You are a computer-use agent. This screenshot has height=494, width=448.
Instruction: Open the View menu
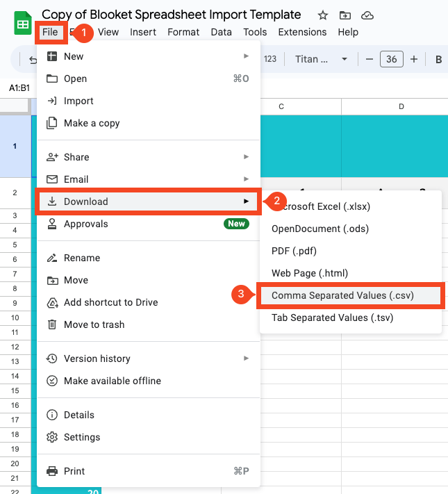(108, 32)
